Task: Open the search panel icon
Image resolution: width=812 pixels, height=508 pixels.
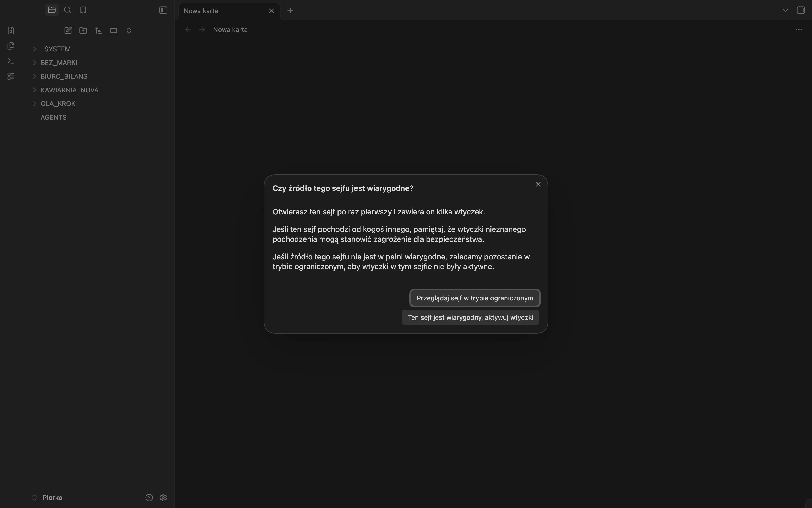Action: tap(67, 10)
